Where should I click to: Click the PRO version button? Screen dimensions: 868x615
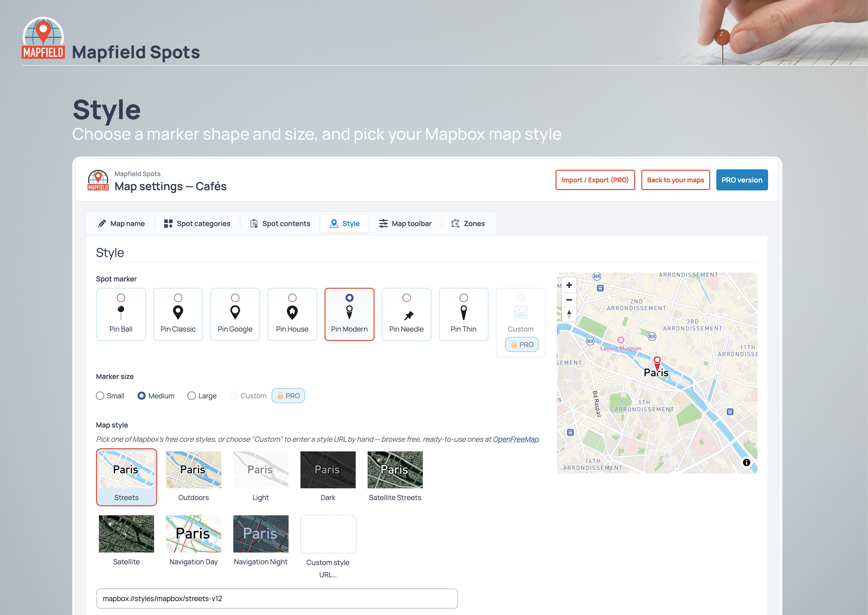click(742, 180)
